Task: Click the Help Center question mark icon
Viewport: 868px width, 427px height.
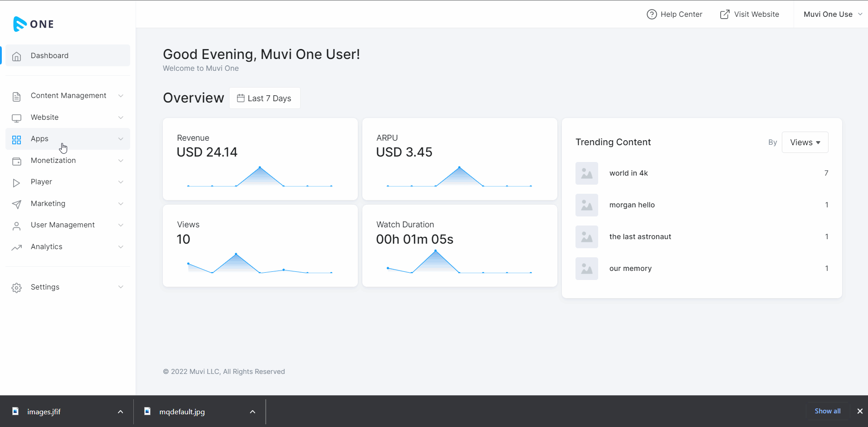Action: [652, 15]
